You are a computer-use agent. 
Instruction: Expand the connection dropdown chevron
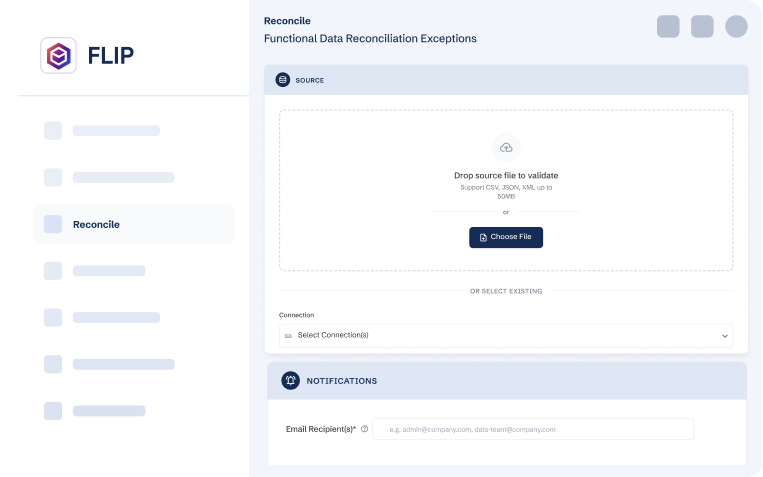[x=725, y=336]
